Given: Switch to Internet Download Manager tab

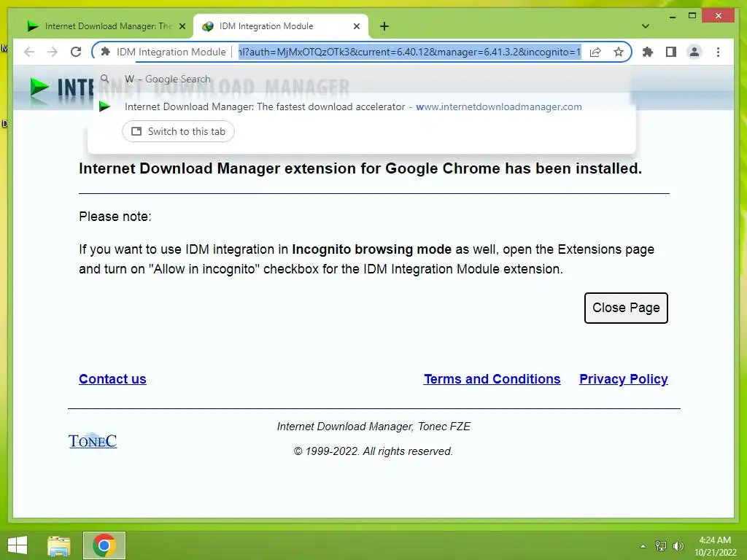Looking at the screenshot, I should coord(106,26).
